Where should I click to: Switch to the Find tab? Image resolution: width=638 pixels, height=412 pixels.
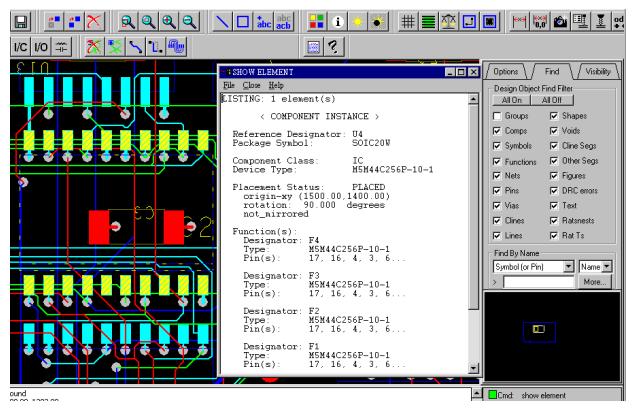(x=552, y=72)
